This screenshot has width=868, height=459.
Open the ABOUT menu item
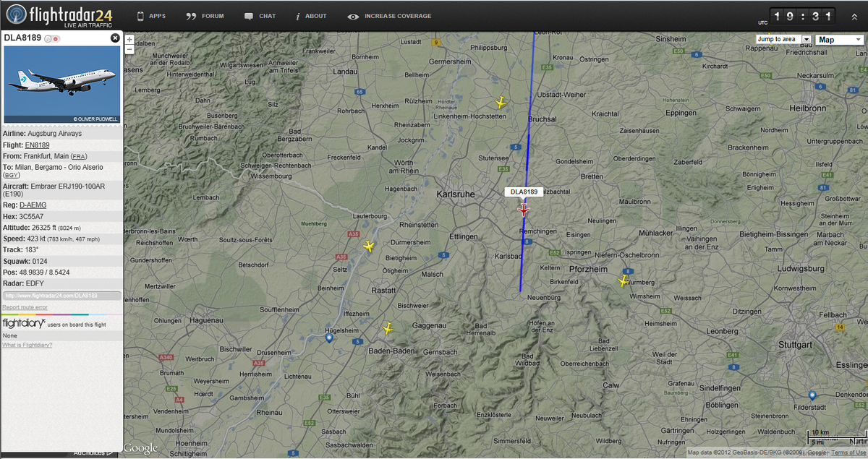311,16
